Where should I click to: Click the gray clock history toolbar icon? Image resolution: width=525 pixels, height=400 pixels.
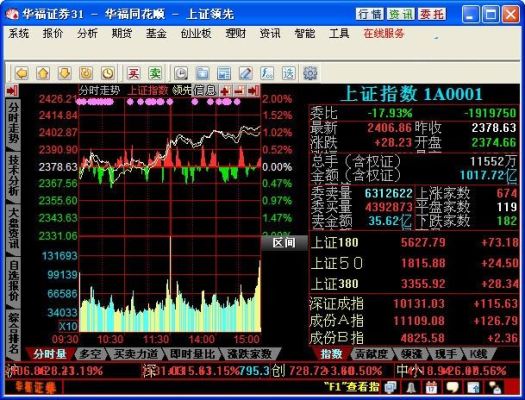pyautogui.click(x=181, y=73)
